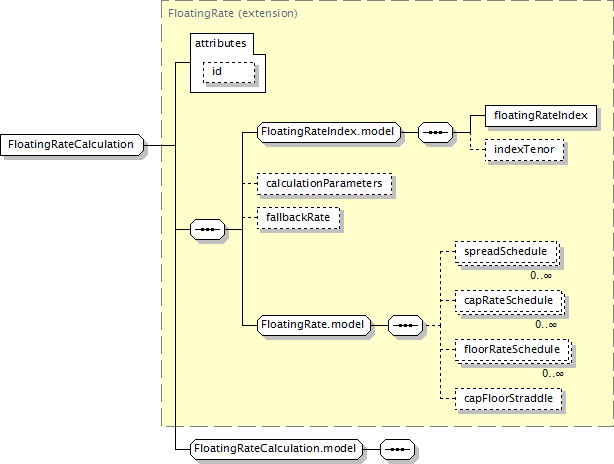Screen dimensions: 614x464
Task: Click the calculationParameters element
Action: click(x=323, y=184)
